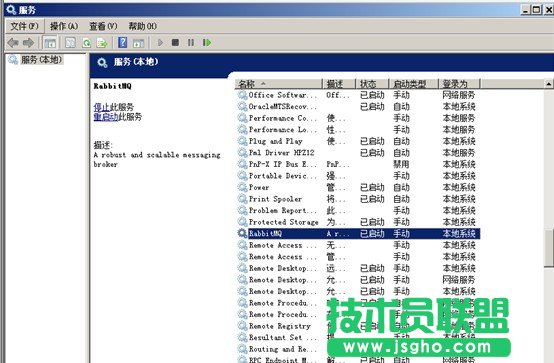Click the gear icon beside Protected Storage
Viewport: 554px width, 363px height.
(242, 222)
